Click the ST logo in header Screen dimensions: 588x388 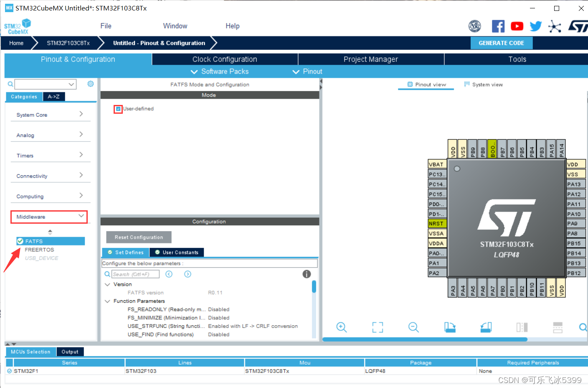(x=578, y=26)
